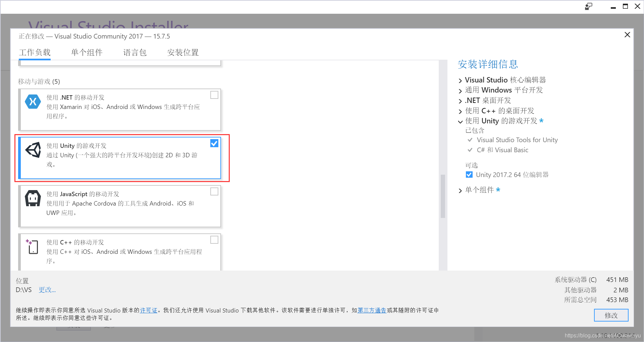Expand 通用 Windows 平台开发 details

[460, 91]
